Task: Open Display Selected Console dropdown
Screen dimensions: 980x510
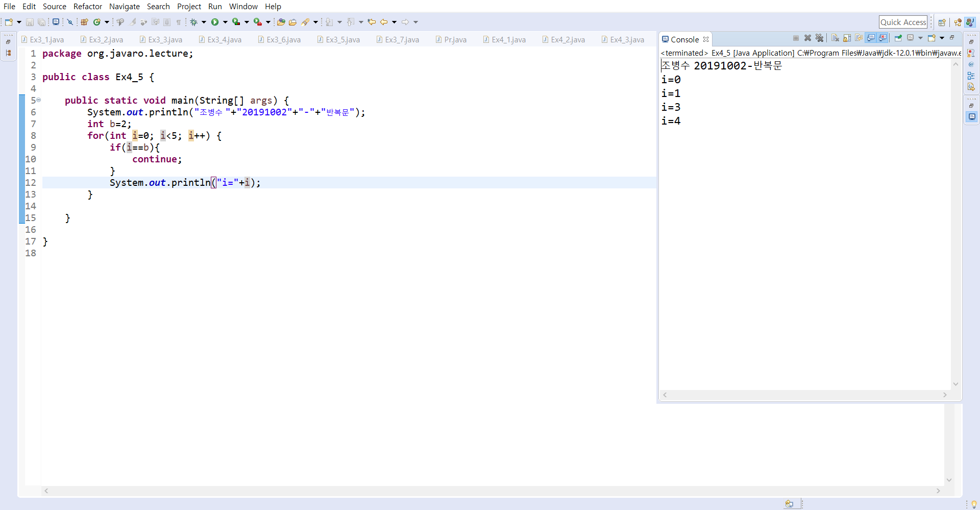Action: pos(920,38)
